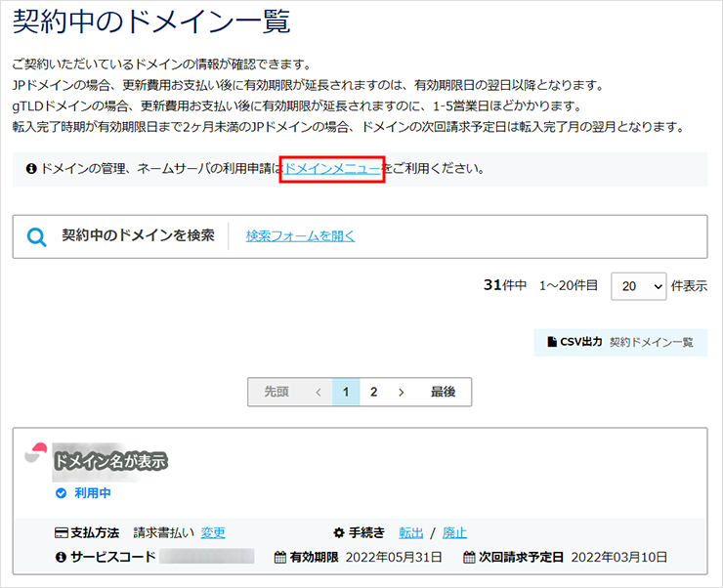Click the info icon by サービスコード

coord(61,558)
